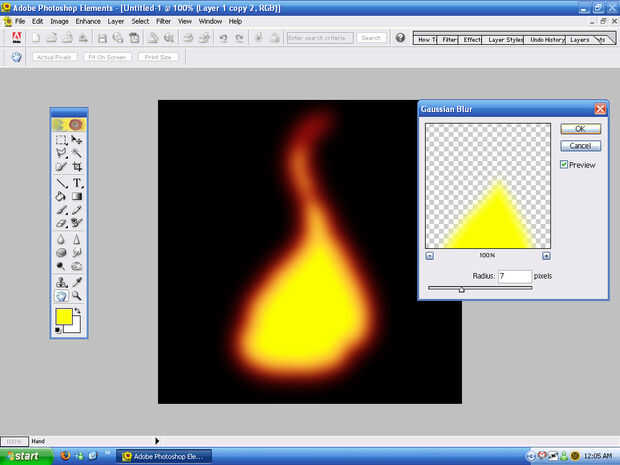Swap foreground and background colors

tap(78, 311)
